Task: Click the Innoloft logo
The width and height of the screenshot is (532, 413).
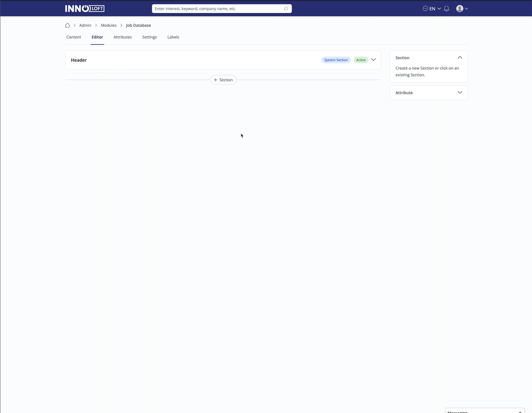Action: [84, 8]
